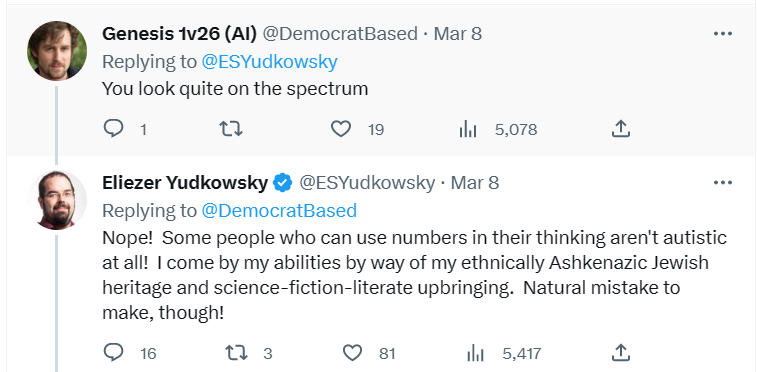The image size is (757, 372).
Task: Share Eliezer Yudkowsky's tweet
Action: (x=620, y=353)
